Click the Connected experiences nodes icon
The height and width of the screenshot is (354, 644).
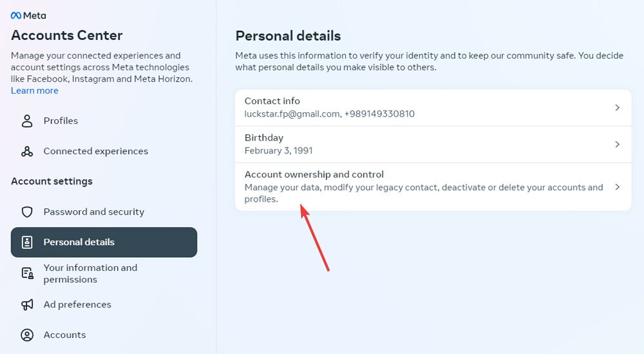[x=27, y=151]
